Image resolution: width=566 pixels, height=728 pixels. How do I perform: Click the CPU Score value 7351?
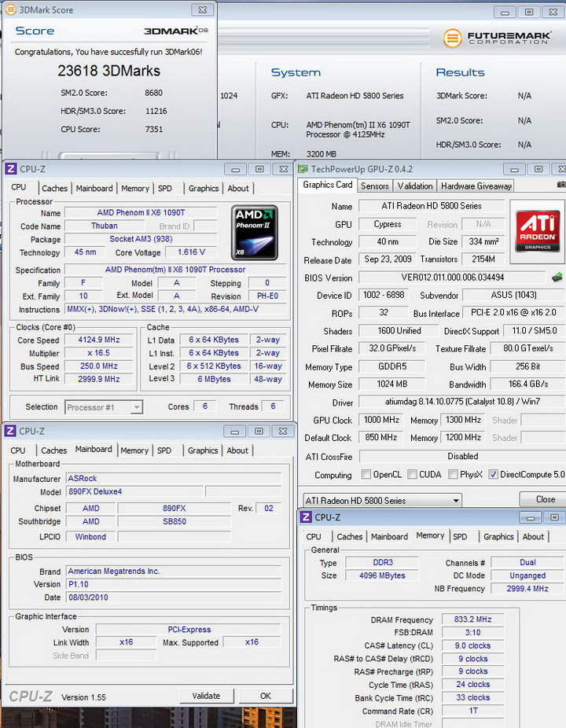pos(154,129)
